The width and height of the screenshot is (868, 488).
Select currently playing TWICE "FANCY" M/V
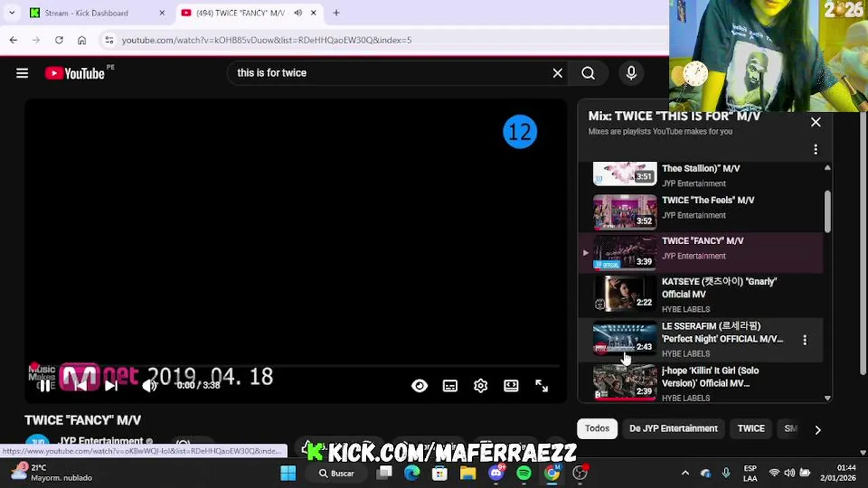[702, 252]
